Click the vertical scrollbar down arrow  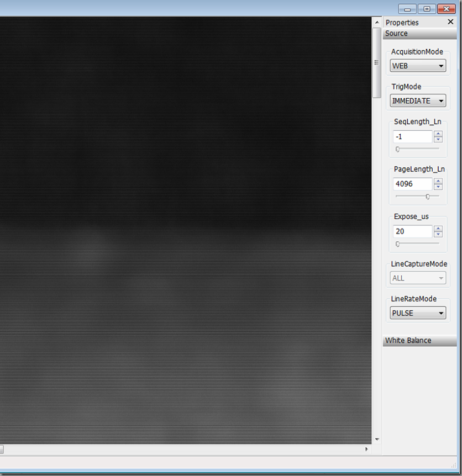pyautogui.click(x=377, y=439)
